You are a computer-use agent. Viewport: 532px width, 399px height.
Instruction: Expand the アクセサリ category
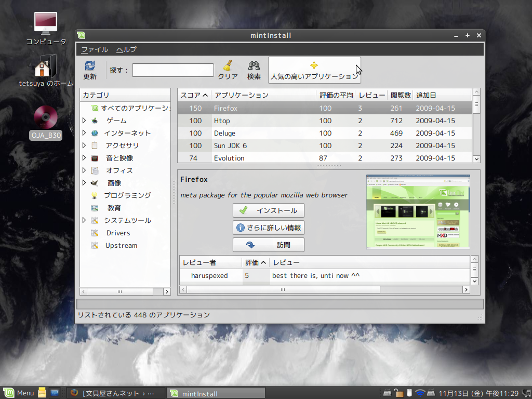pos(84,145)
